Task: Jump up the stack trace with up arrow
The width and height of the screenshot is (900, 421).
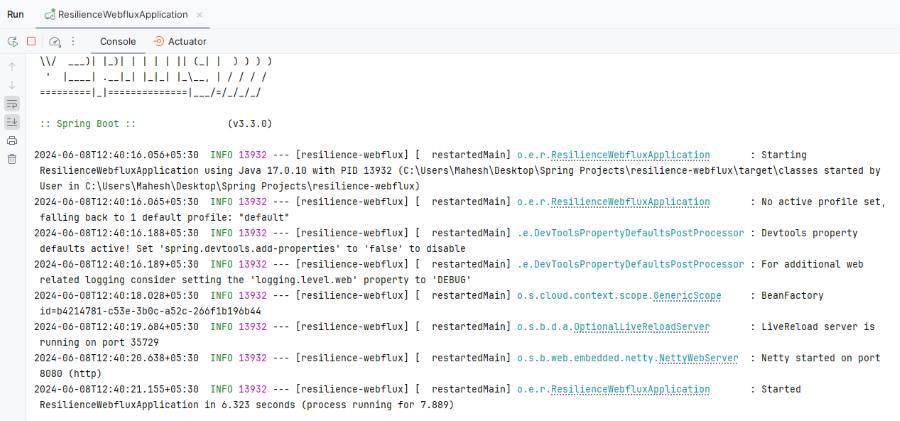Action: [x=12, y=66]
